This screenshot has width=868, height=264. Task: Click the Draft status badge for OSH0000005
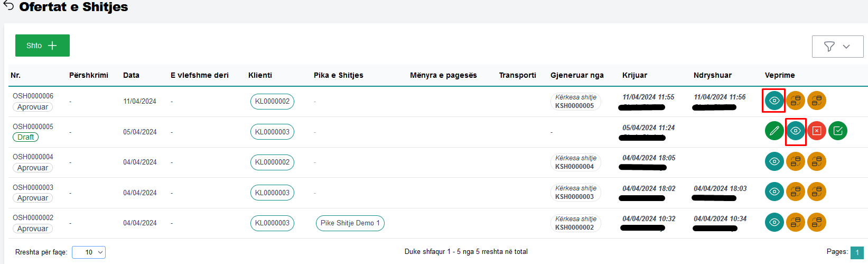[25, 137]
